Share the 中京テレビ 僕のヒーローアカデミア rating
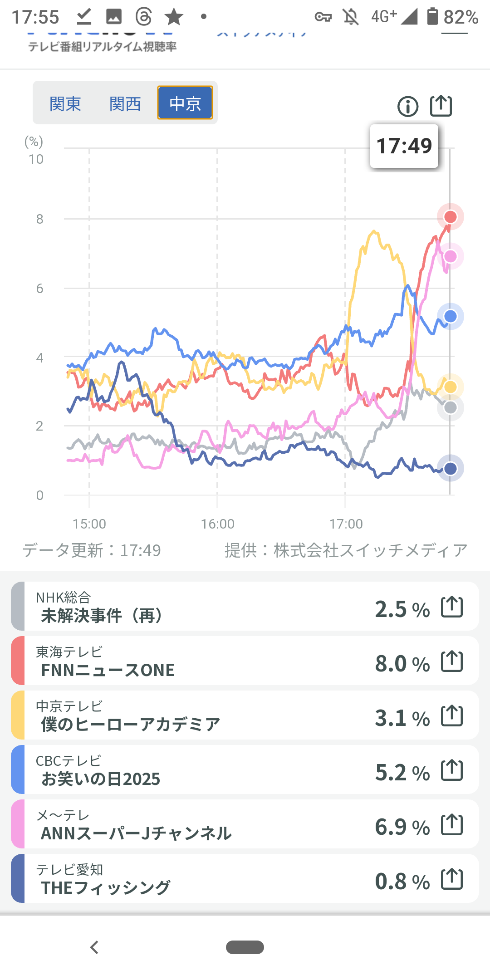This screenshot has height=980, width=490. click(x=452, y=716)
